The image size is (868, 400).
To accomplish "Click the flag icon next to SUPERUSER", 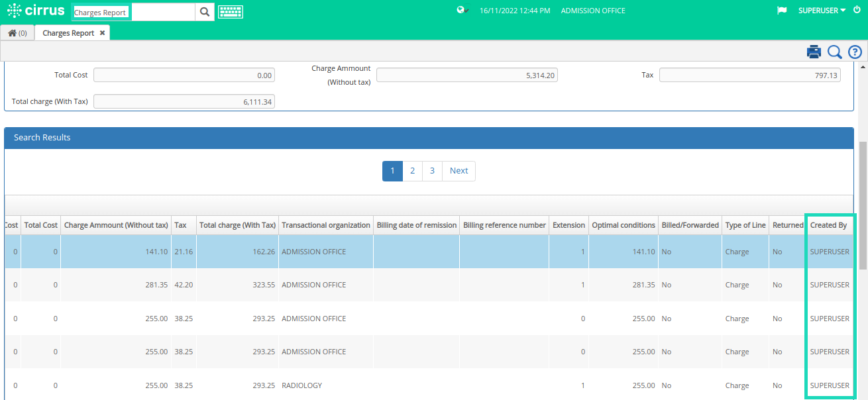I will 782,10.
